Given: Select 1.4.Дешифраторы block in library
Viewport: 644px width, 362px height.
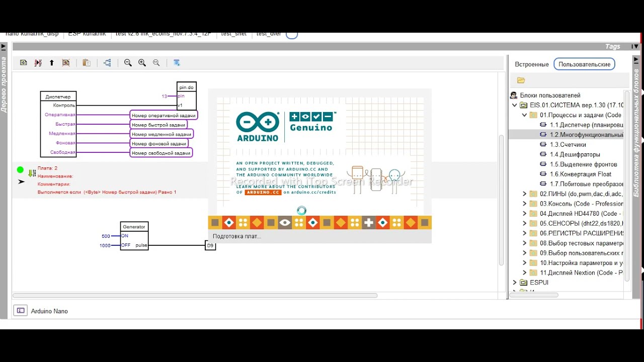Looking at the screenshot, I should point(570,154).
